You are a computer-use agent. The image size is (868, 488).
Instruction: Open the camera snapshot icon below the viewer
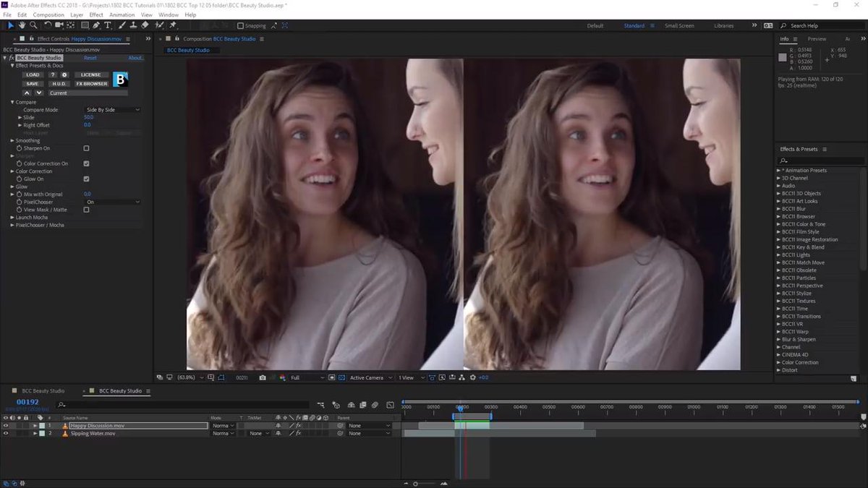(x=262, y=377)
